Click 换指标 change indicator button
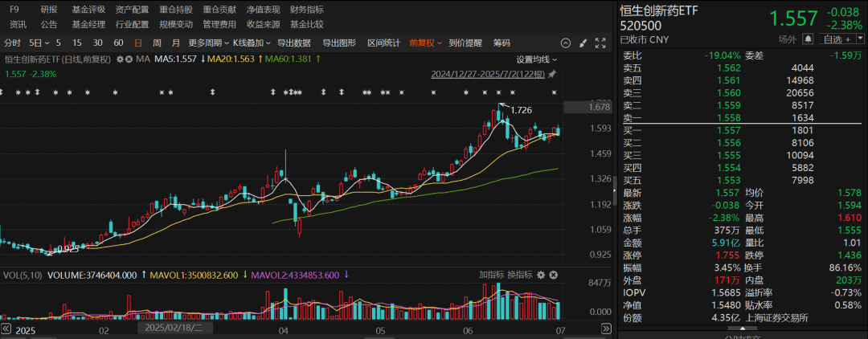Screen dimensions: 868x339 click(520, 275)
